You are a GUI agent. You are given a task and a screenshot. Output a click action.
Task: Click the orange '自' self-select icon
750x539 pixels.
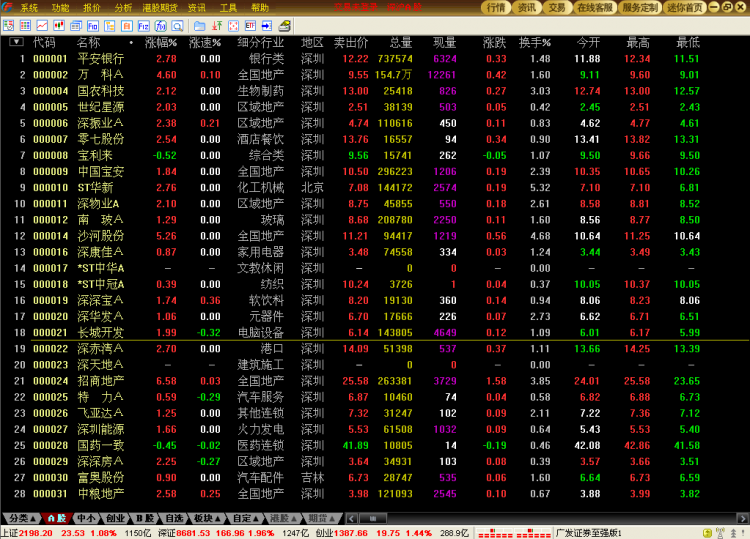(x=126, y=26)
